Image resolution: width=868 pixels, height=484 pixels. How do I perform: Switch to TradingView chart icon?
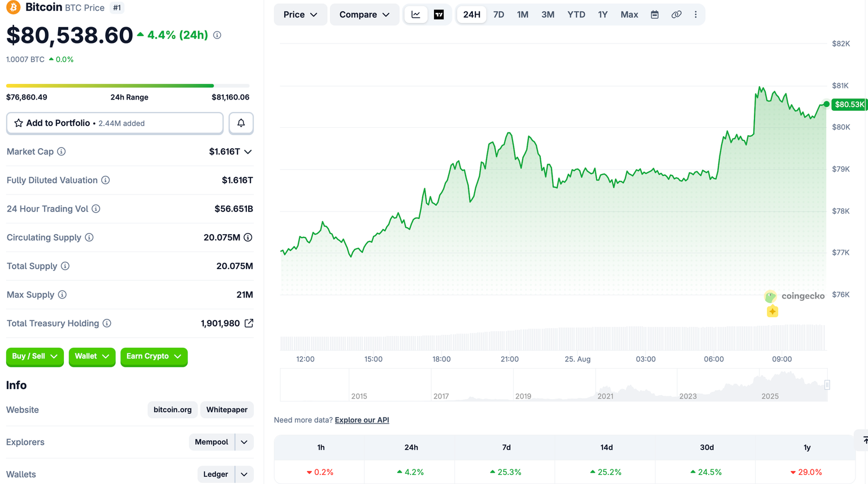439,15
